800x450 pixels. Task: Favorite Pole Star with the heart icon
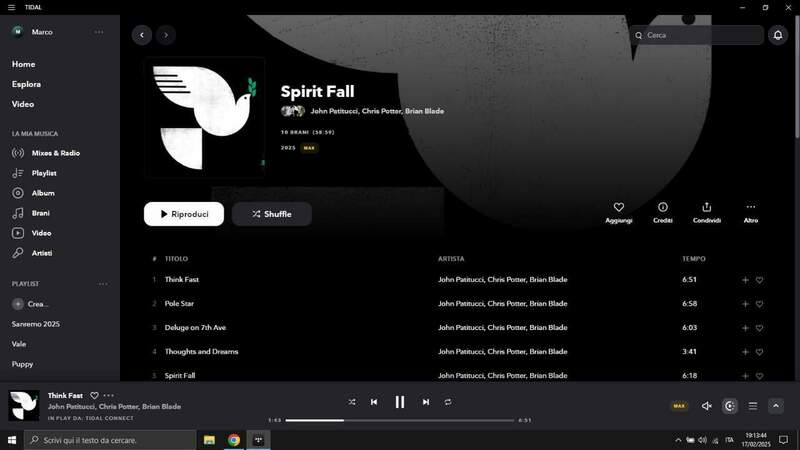759,304
